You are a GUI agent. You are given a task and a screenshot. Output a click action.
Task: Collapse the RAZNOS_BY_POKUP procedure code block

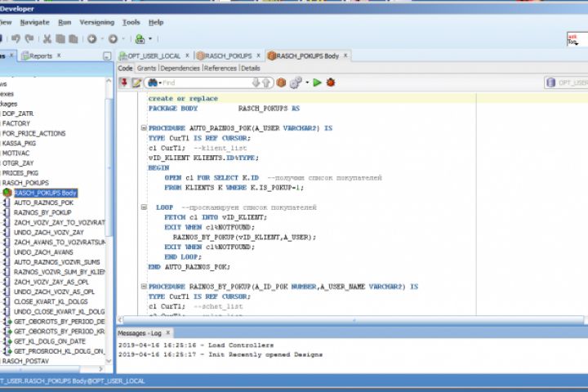[144, 287]
